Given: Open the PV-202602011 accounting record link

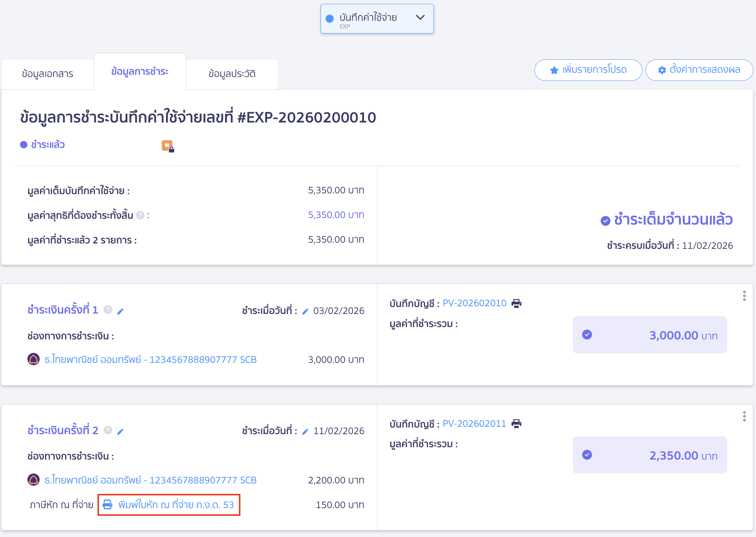Looking at the screenshot, I should tap(475, 423).
